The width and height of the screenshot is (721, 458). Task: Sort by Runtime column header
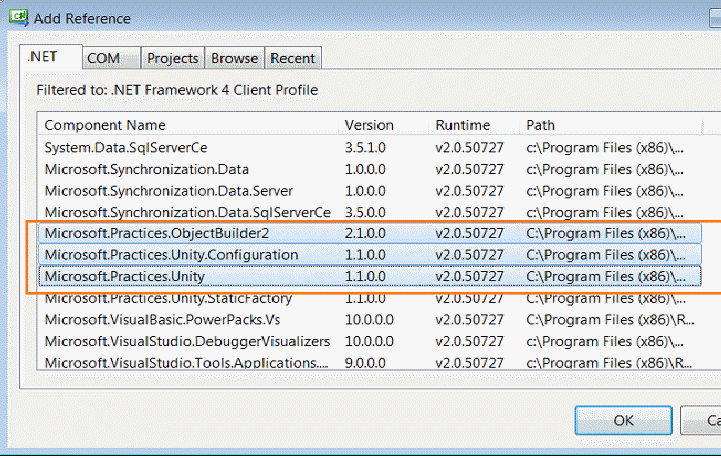475,125
